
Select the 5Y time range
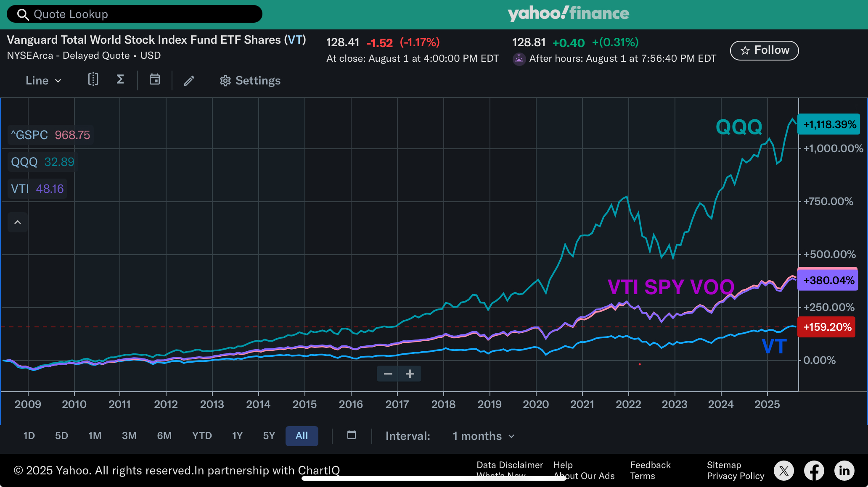click(x=269, y=436)
